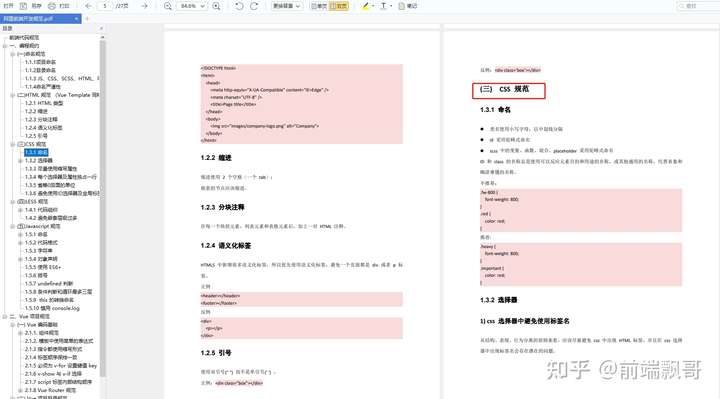Screen dimensions: 720x399
Task: Select outline entry 1.5.7 undefined
Action: point(49,284)
